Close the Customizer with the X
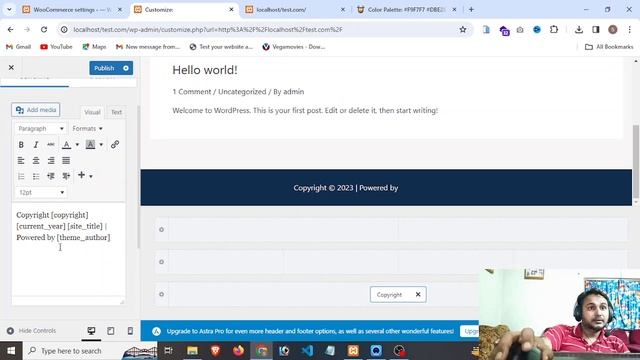Viewport: 640px width, 360px height. tap(11, 67)
